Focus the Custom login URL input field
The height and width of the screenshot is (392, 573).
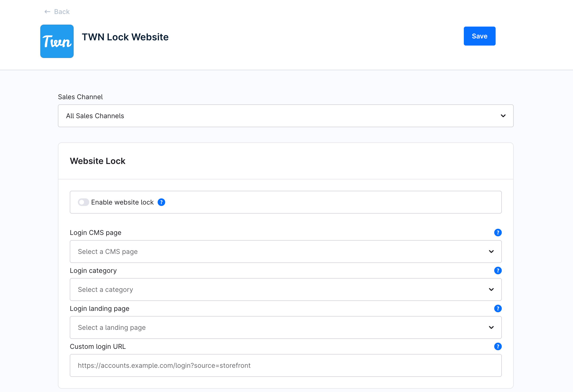(286, 365)
